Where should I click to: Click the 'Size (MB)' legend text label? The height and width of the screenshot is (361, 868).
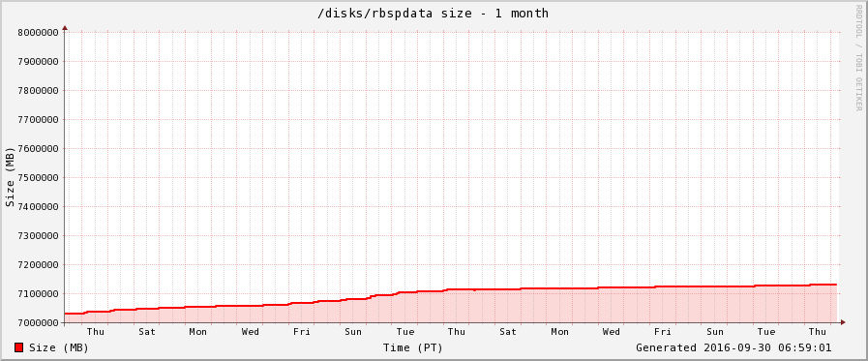point(59,347)
